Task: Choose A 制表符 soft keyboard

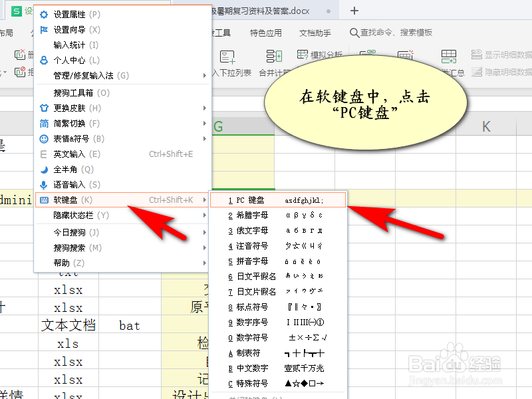Action: [x=278, y=353]
